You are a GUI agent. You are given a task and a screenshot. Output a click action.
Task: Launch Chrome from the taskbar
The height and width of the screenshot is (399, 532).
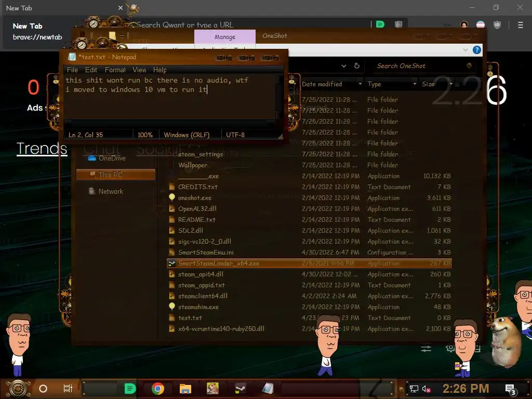pyautogui.click(x=158, y=389)
